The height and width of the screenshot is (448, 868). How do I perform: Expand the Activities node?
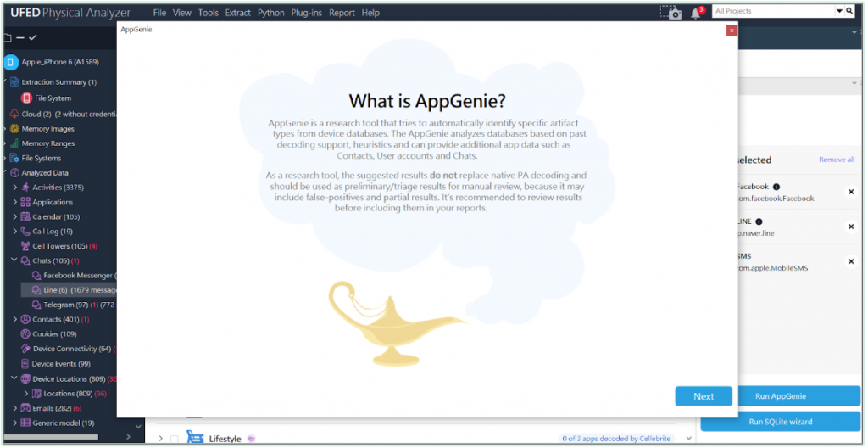point(15,188)
